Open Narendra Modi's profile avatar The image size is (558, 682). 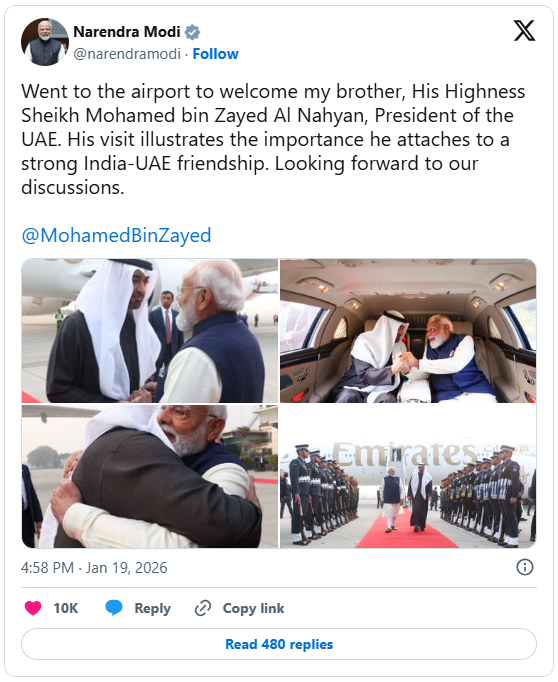click(x=45, y=42)
